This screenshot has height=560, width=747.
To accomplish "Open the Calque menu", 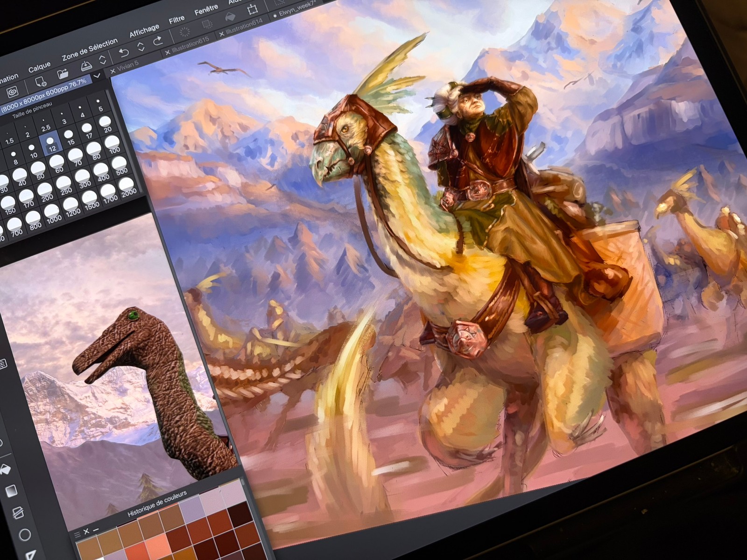I will pyautogui.click(x=39, y=68).
